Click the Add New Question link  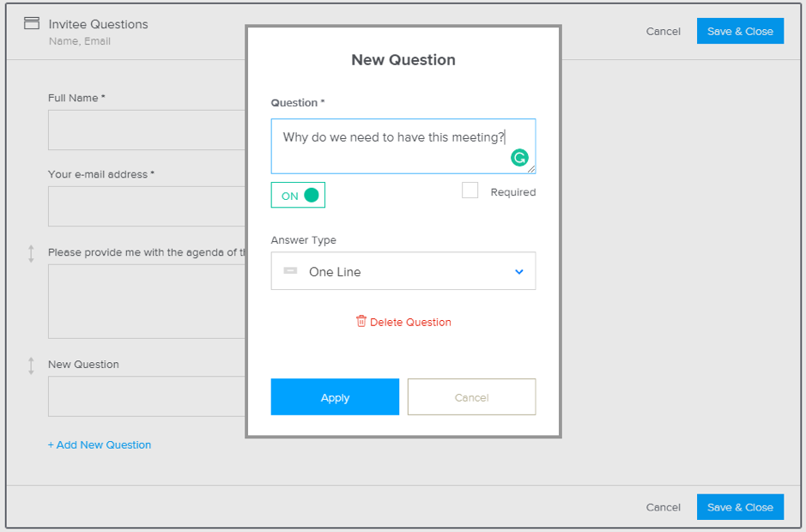click(100, 444)
